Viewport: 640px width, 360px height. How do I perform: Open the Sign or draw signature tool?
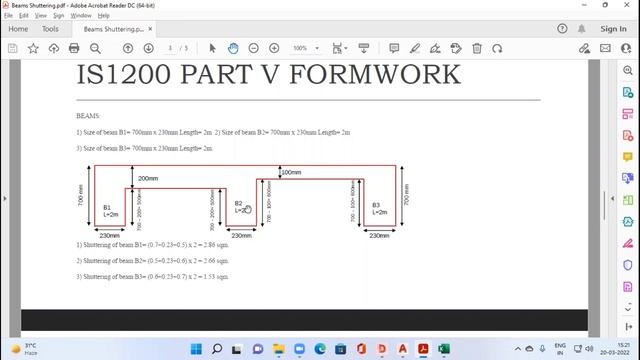[x=435, y=48]
